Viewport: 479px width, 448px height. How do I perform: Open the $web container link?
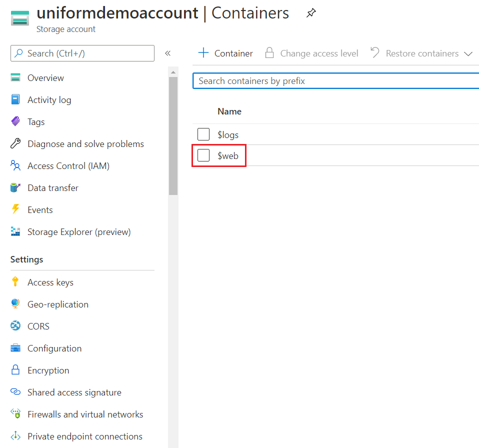click(228, 155)
